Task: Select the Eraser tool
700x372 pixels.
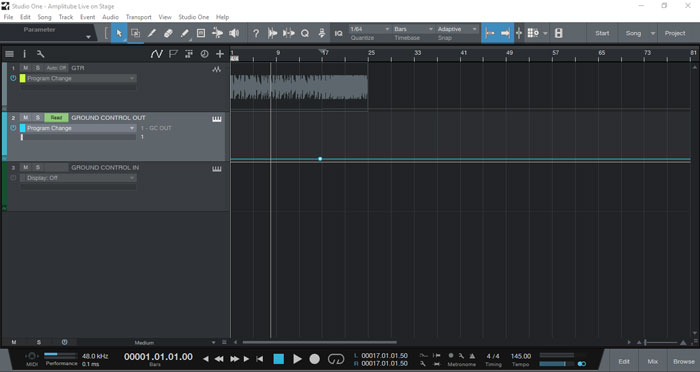Action: click(x=168, y=33)
